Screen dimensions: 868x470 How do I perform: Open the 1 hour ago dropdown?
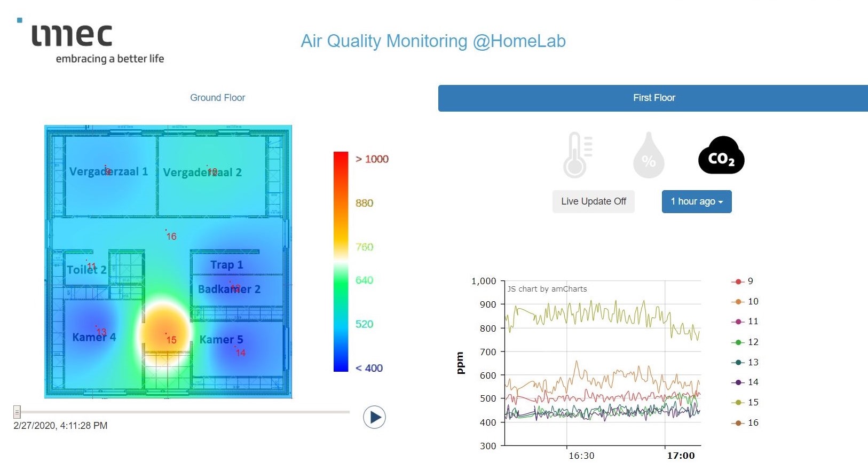pyautogui.click(x=697, y=201)
